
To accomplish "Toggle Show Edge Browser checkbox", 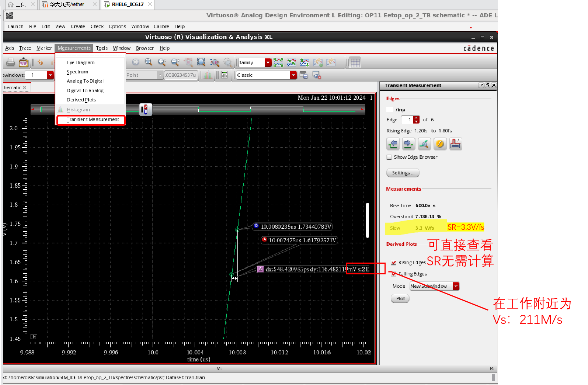I will [389, 157].
